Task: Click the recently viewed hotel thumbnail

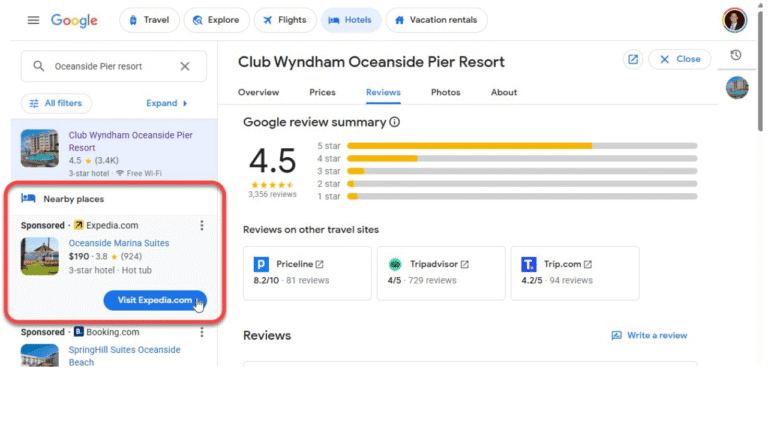Action: 737,88
